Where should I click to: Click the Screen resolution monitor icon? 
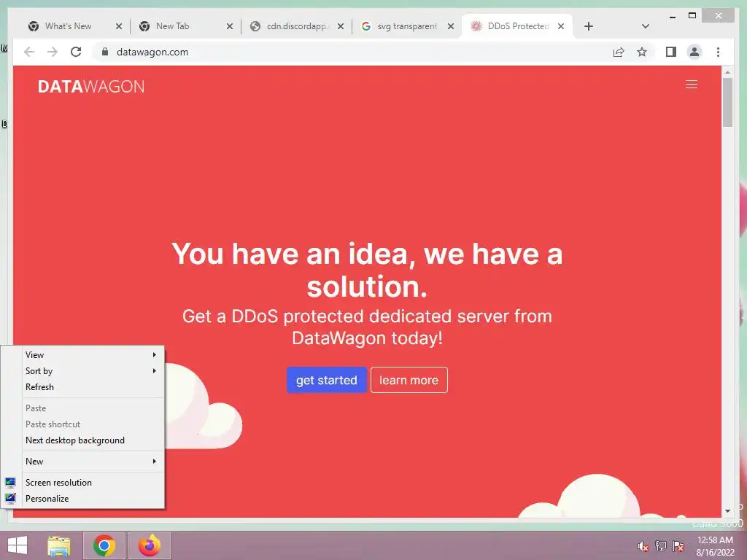click(10, 483)
